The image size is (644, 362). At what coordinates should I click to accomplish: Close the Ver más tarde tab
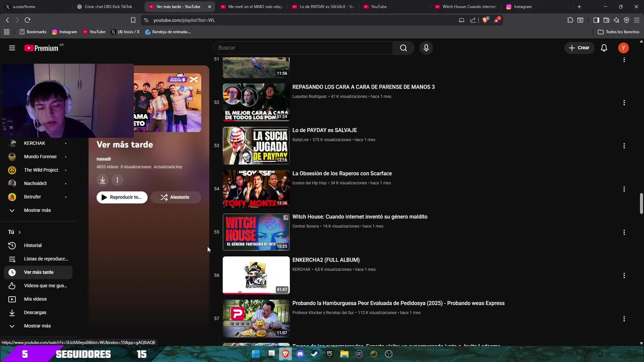(209, 7)
